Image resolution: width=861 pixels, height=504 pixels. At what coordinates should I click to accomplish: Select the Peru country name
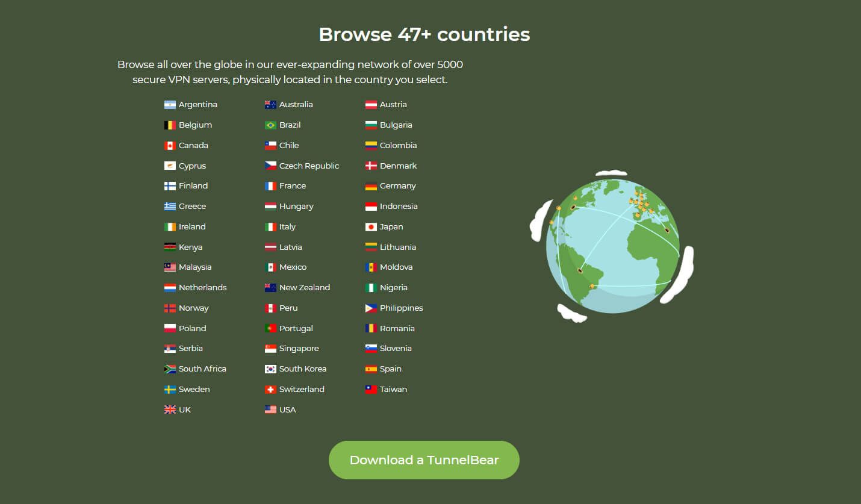click(288, 308)
